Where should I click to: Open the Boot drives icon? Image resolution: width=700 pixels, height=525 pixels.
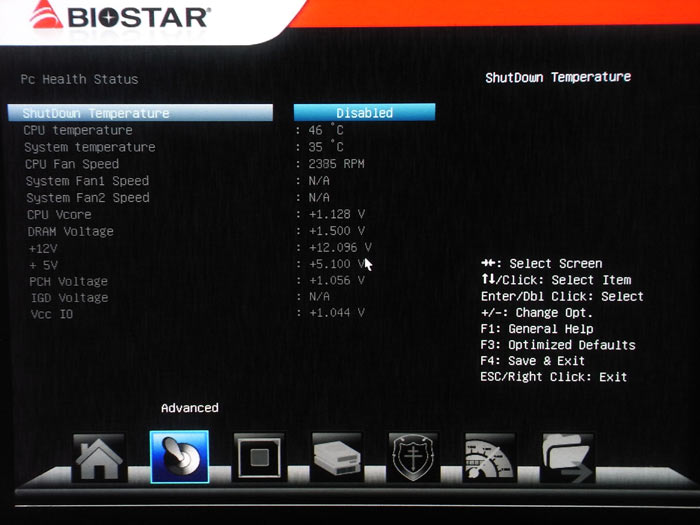pos(336,458)
